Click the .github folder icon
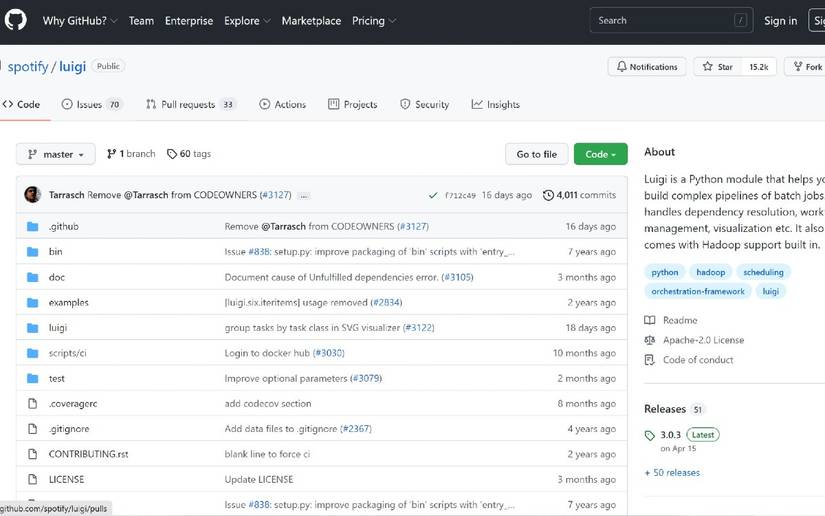Screen dimensions: 825x516 (x=33, y=227)
